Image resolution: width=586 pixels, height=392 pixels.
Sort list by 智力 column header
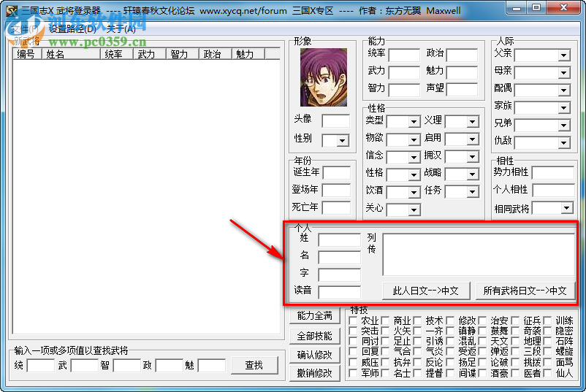(x=183, y=54)
